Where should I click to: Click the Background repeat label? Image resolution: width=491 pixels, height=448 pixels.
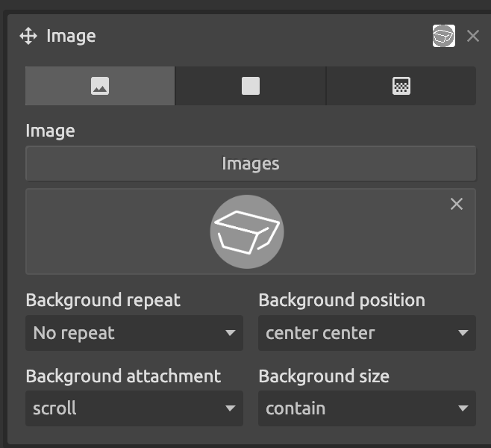click(x=103, y=300)
